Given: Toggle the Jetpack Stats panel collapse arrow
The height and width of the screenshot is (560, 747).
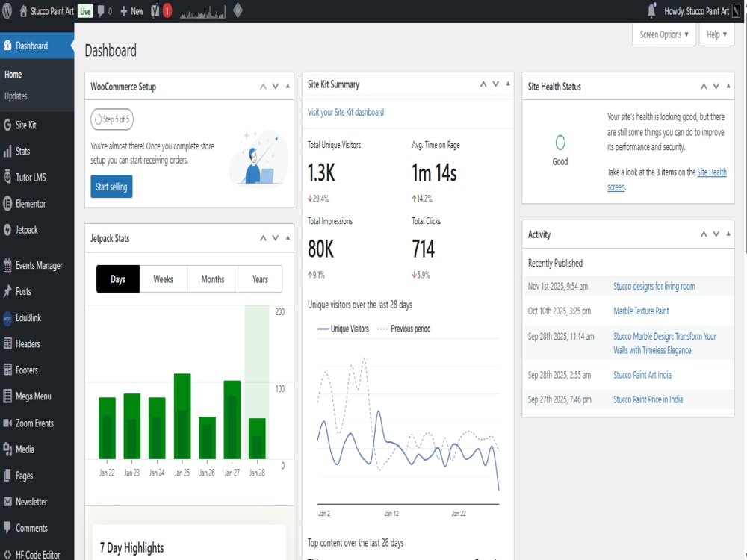Looking at the screenshot, I should (x=288, y=237).
